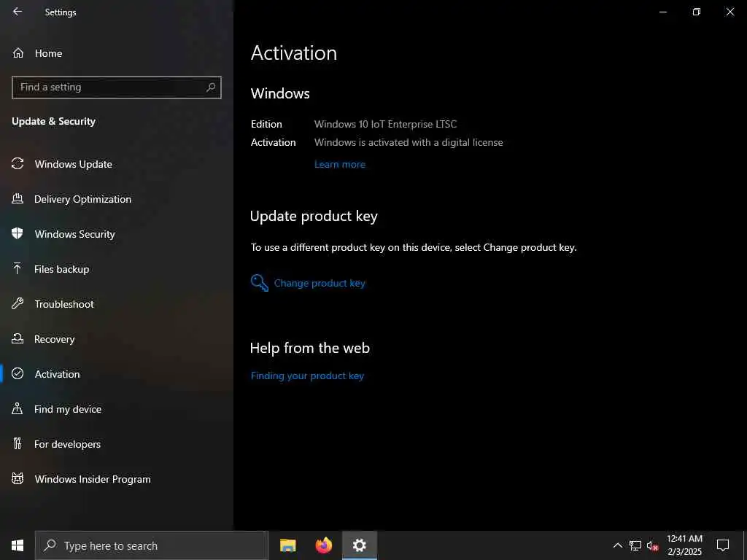Click the Troubleshoot wrench icon
This screenshot has width=747, height=560.
point(18,304)
